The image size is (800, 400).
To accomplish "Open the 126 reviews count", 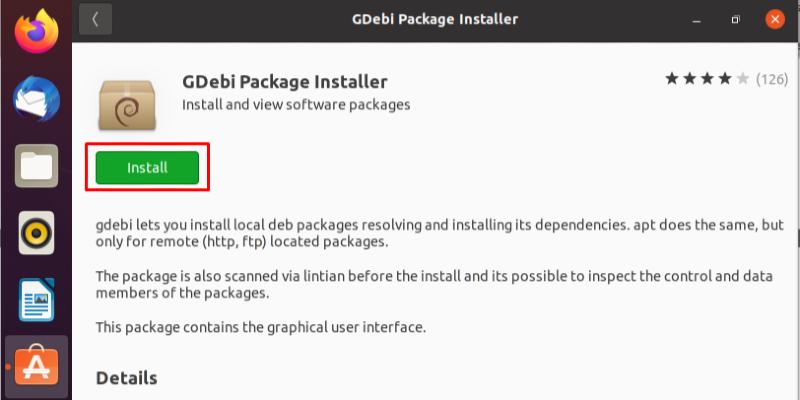I will coord(772,78).
